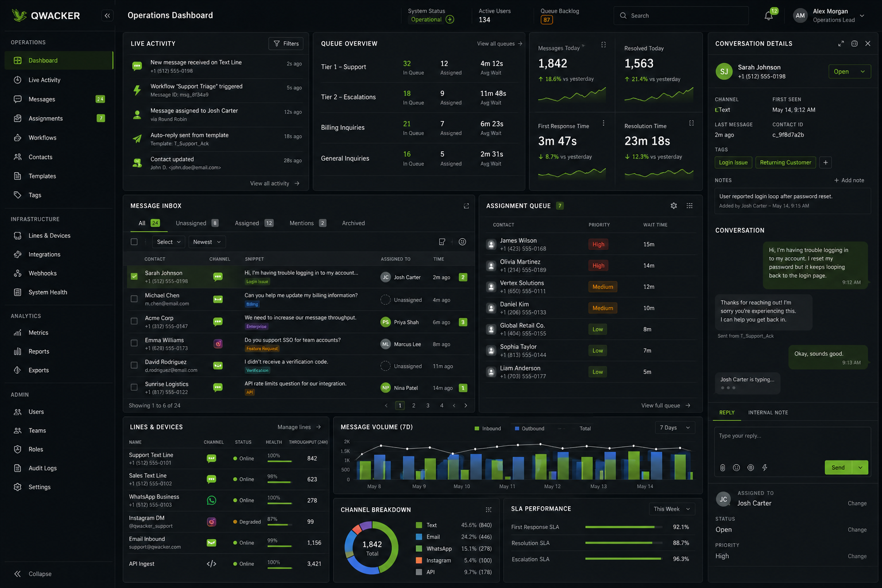Switch to Unassigned inbox tab
The height and width of the screenshot is (588, 882).
pos(197,223)
